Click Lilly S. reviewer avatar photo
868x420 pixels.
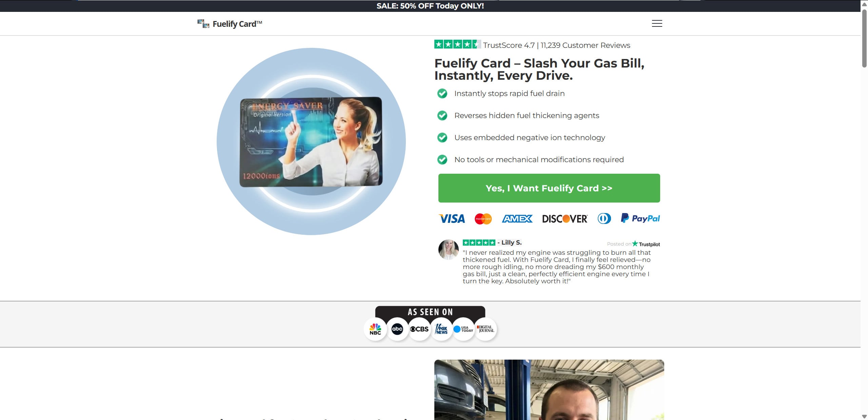(x=449, y=249)
